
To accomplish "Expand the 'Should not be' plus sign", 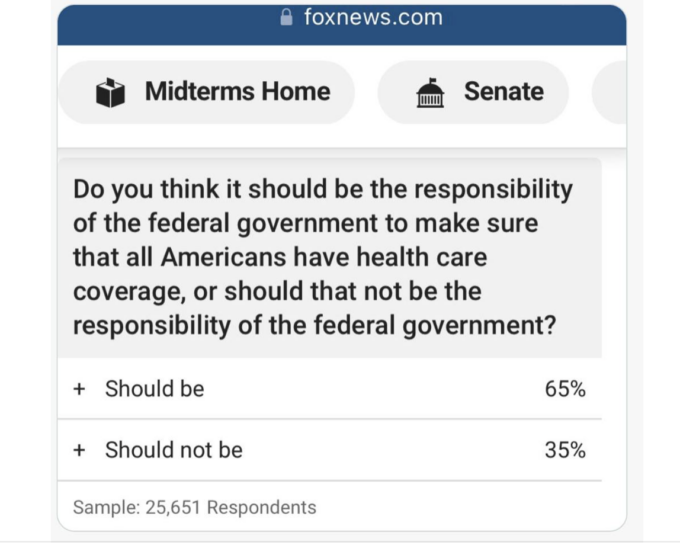I will pos(79,450).
